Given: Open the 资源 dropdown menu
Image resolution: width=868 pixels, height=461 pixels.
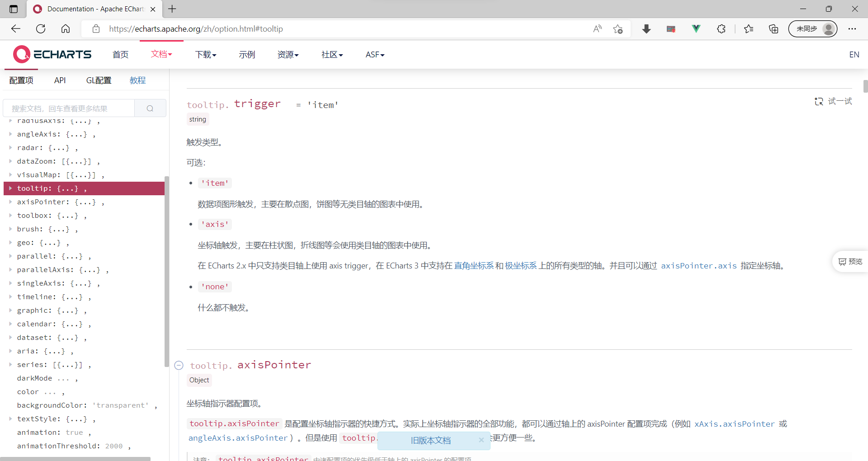Looking at the screenshot, I should [288, 55].
